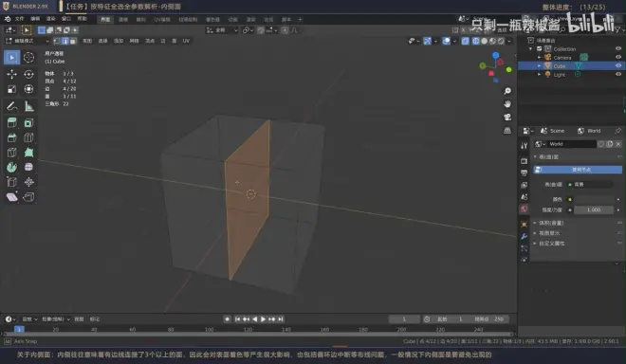Viewport: 626px width, 364px height.
Task: Pick the Edge Slide tool
Action: 12,182
